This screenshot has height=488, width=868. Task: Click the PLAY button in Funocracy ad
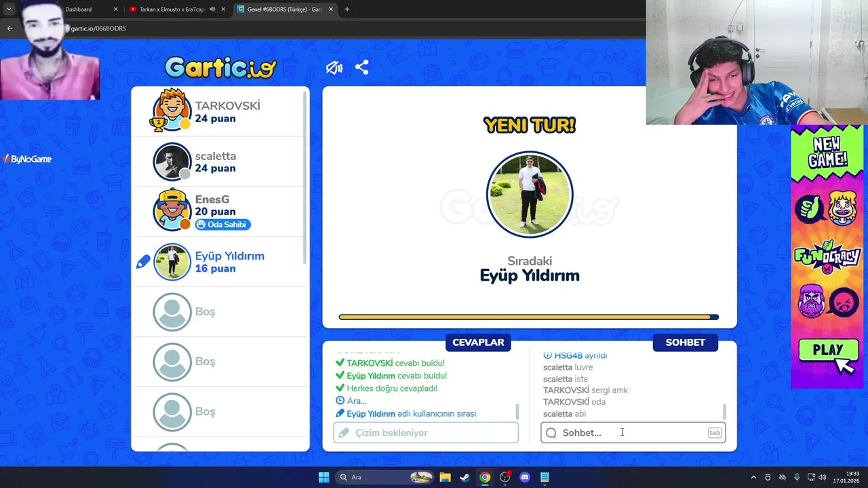point(827,351)
